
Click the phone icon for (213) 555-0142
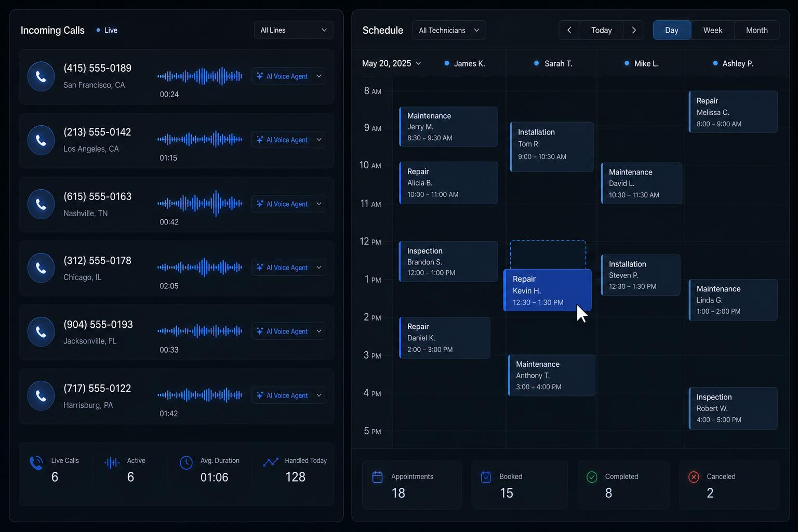click(41, 140)
